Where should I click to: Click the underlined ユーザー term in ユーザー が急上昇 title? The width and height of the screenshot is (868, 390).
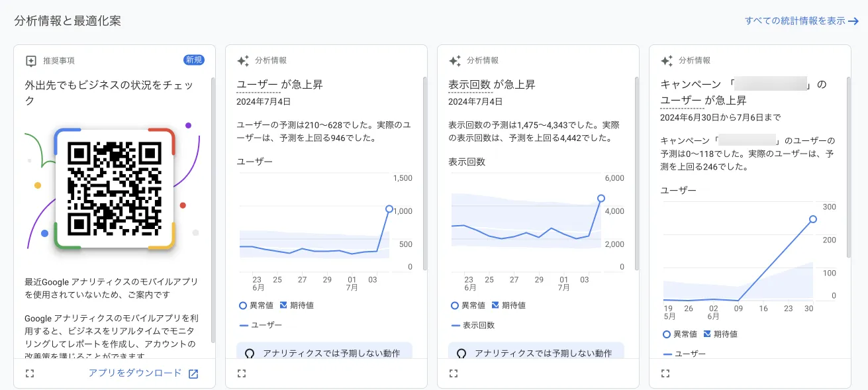tap(258, 85)
